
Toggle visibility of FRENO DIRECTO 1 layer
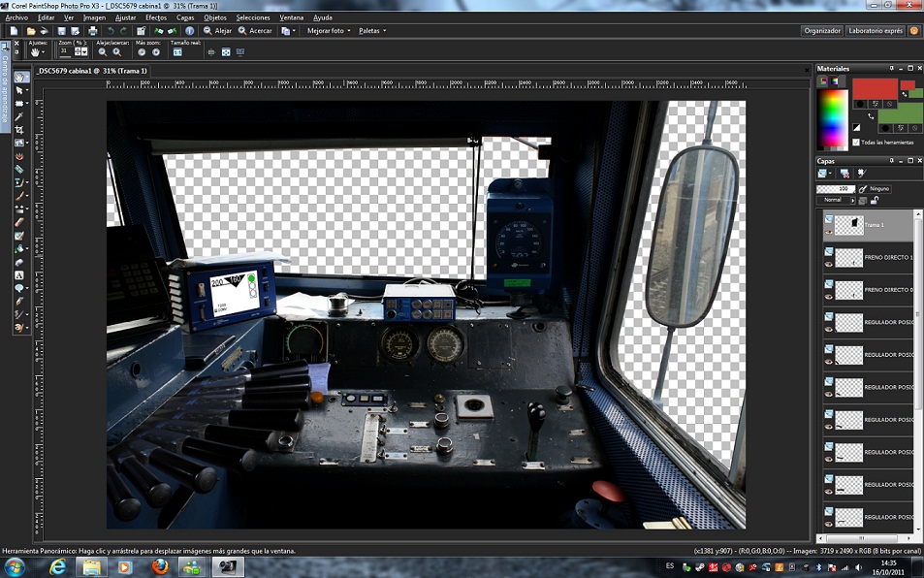pos(829,263)
